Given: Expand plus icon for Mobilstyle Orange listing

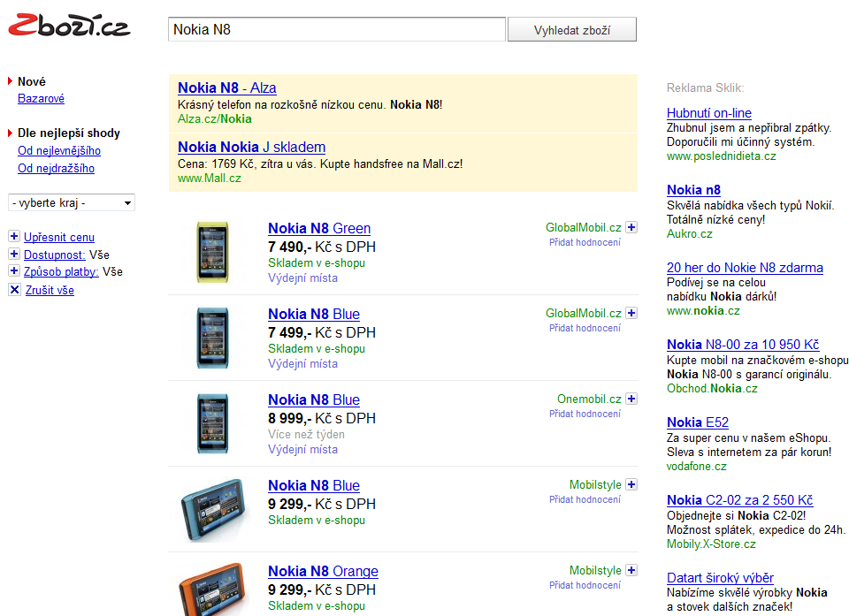Looking at the screenshot, I should [631, 570].
